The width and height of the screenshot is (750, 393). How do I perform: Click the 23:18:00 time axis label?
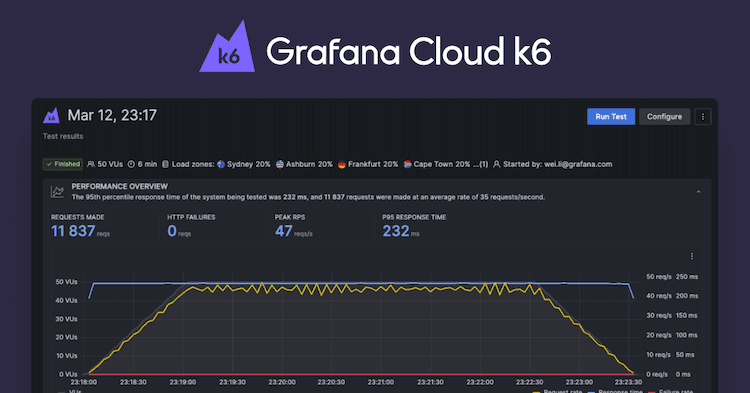tap(84, 382)
